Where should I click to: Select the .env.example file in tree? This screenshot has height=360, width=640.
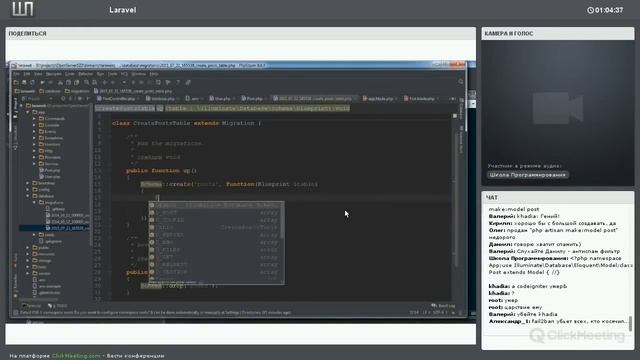(x=47, y=286)
